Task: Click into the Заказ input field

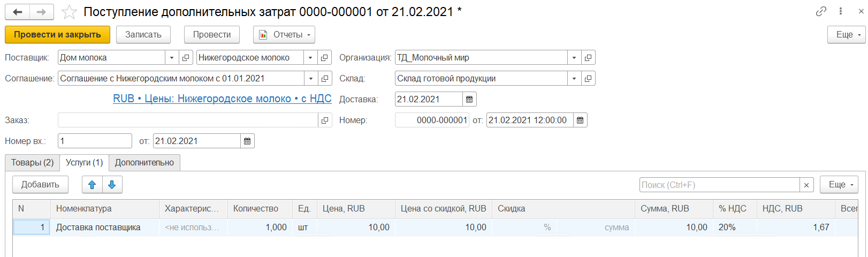Action: point(187,120)
